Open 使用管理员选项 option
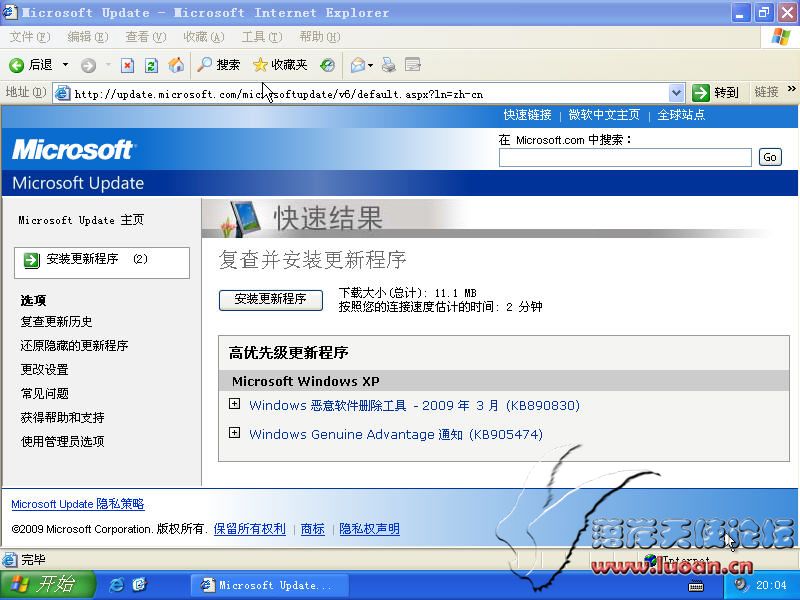Viewport: 800px width, 600px height. pos(62,442)
